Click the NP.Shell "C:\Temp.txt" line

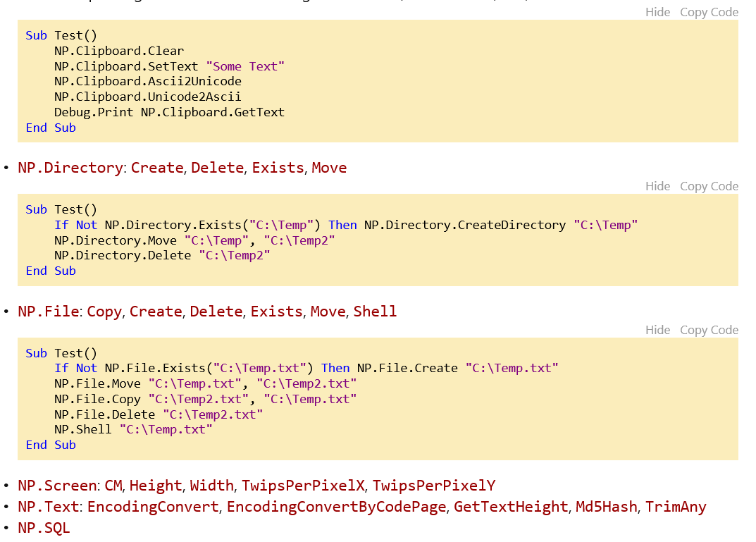pyautogui.click(x=133, y=429)
